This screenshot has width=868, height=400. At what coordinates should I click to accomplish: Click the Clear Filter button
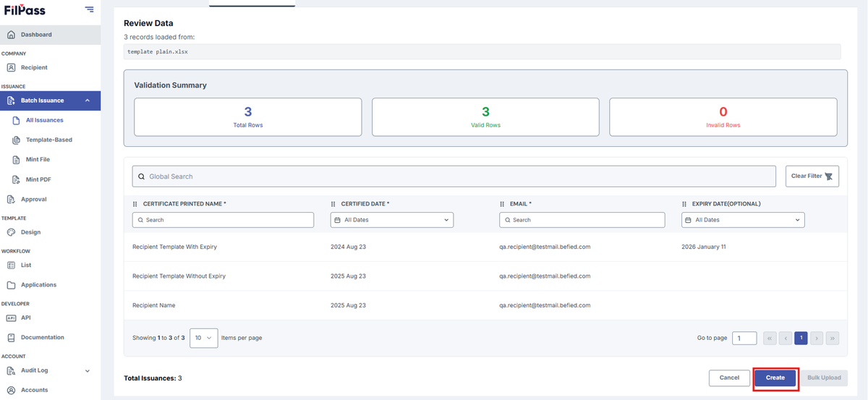(x=812, y=176)
